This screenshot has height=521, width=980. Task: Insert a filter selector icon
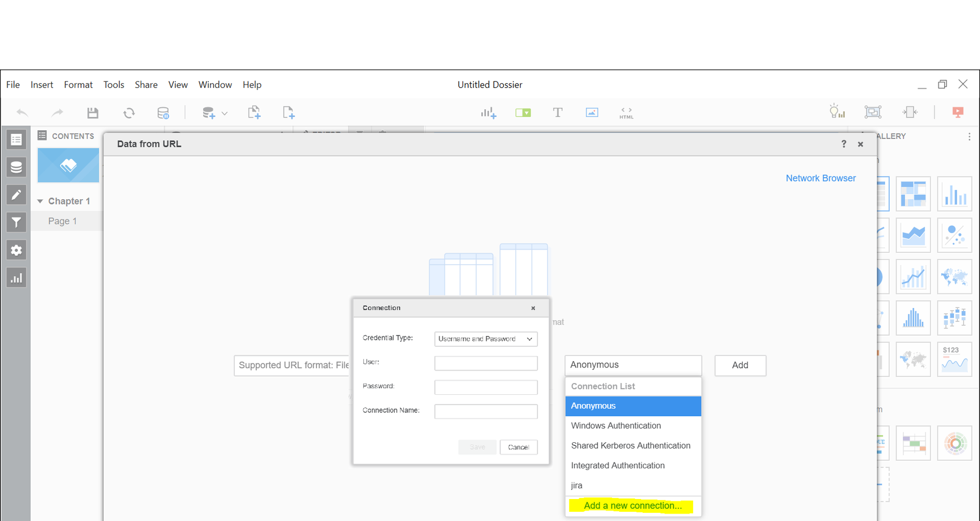[x=523, y=112]
